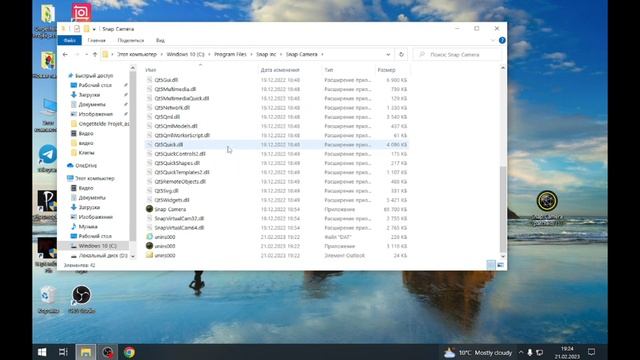
Task: Open the Файл ribbon tab
Action: click(x=70, y=40)
